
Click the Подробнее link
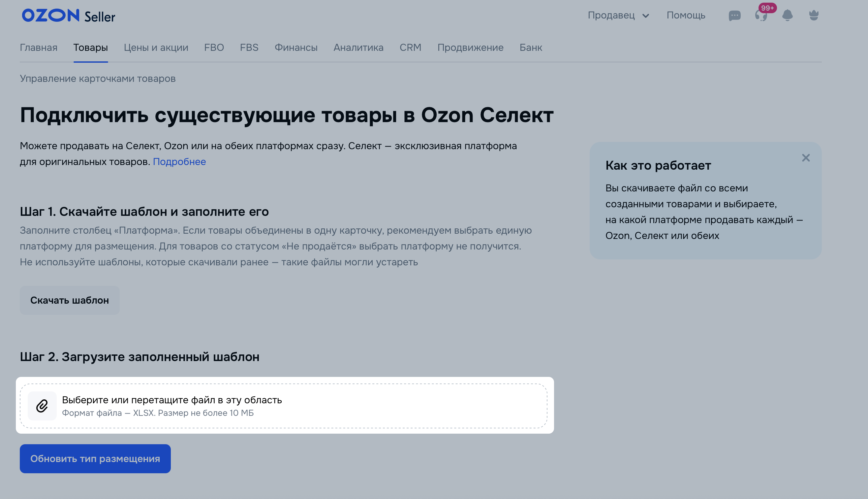click(x=179, y=162)
